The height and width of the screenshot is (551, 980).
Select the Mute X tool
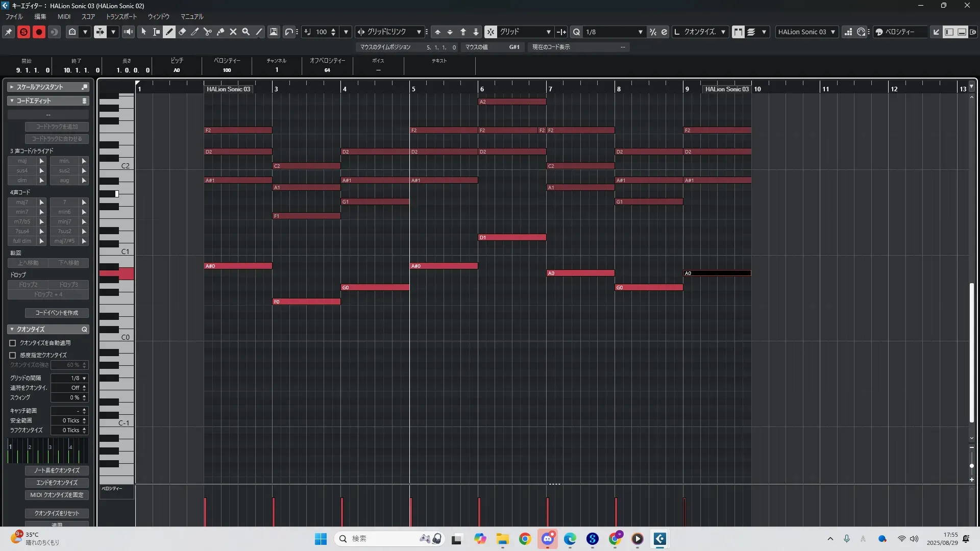[x=233, y=32]
